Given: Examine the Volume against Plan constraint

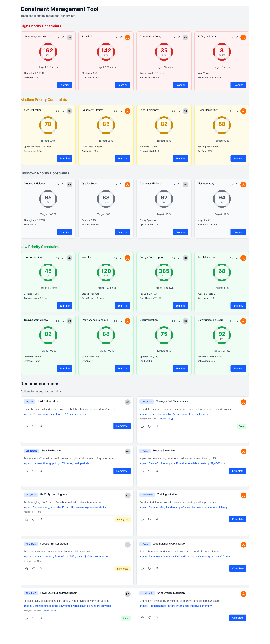Looking at the screenshot, I should click(x=65, y=85).
